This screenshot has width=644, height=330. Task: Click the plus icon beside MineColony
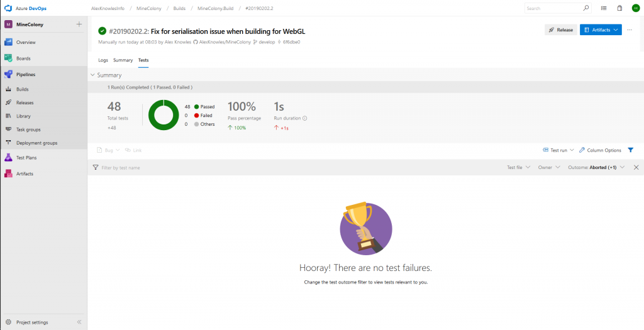(79, 24)
